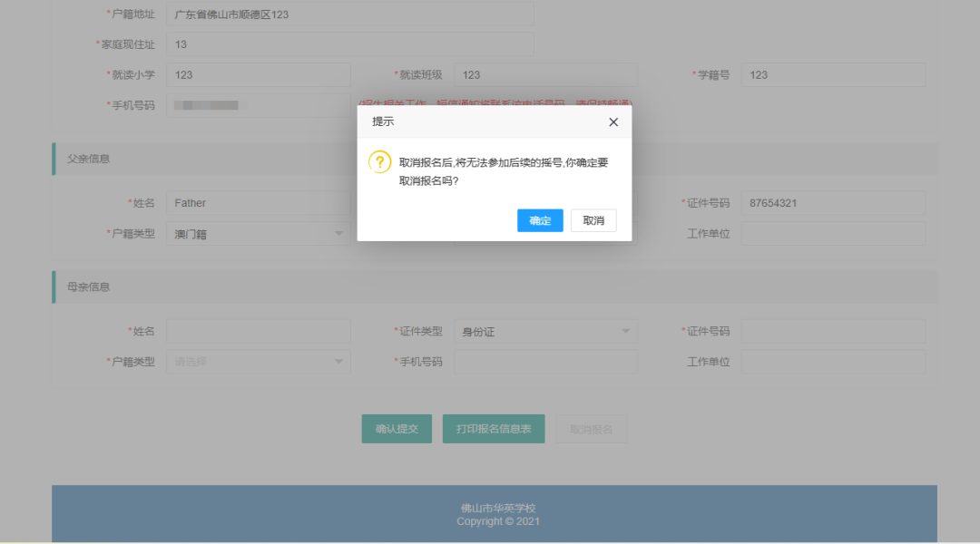Click the 户籍地址 input field

click(x=349, y=15)
